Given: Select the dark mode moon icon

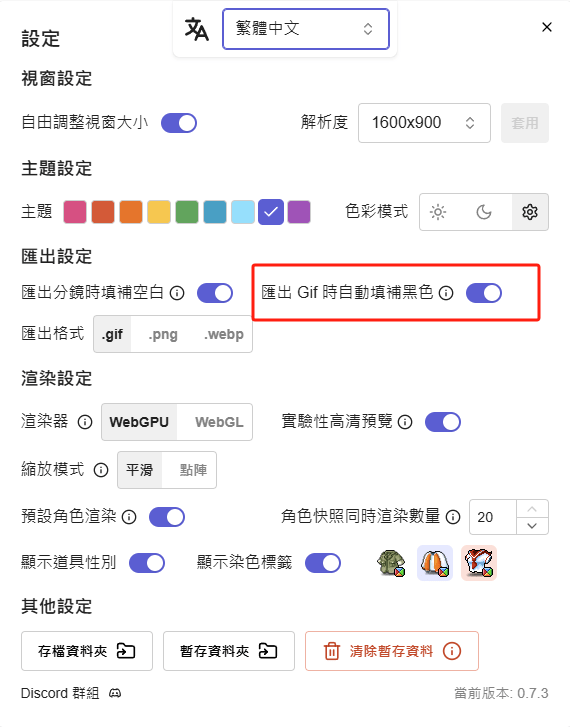Looking at the screenshot, I should click(x=484, y=212).
